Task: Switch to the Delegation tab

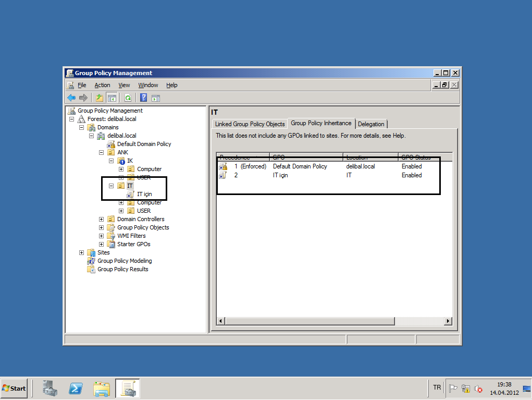Action: click(371, 124)
